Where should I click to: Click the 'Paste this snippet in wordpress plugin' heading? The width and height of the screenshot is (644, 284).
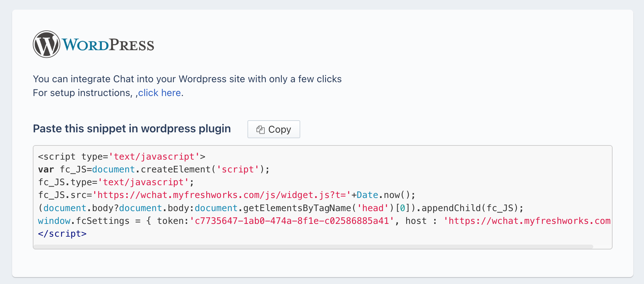pos(132,129)
